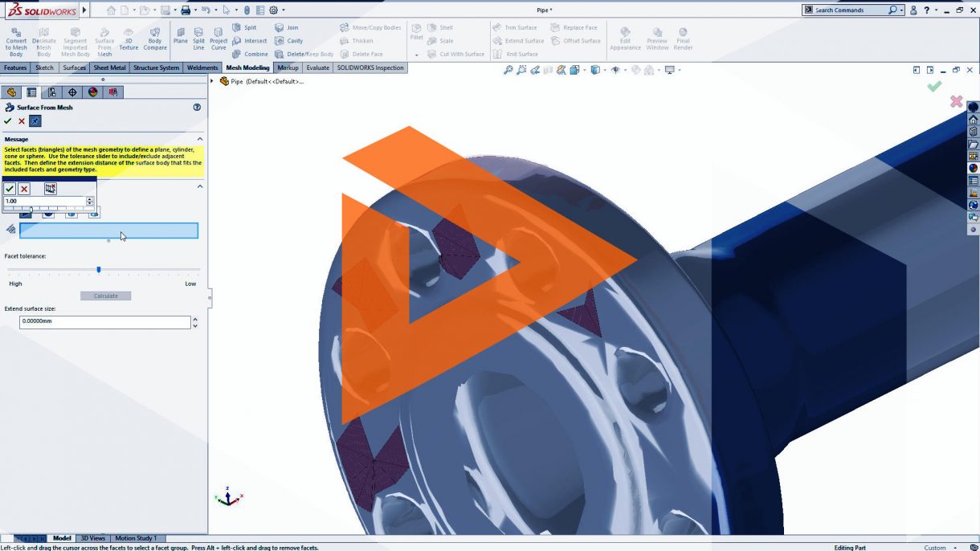This screenshot has height=551, width=980.
Task: Start Final Render
Action: pos(683,38)
